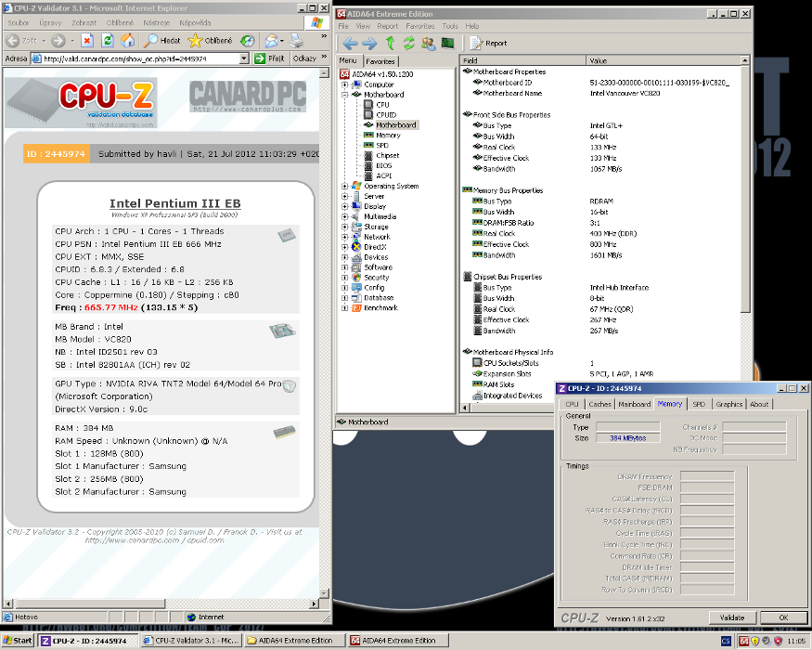Expand the Benchmark branch

(x=345, y=308)
